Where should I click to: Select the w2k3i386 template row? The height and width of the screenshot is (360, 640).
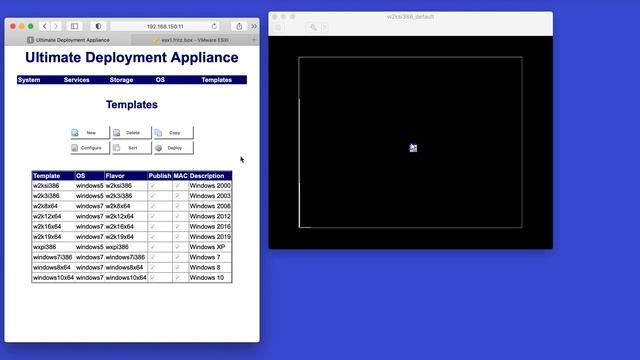[x=132, y=196]
